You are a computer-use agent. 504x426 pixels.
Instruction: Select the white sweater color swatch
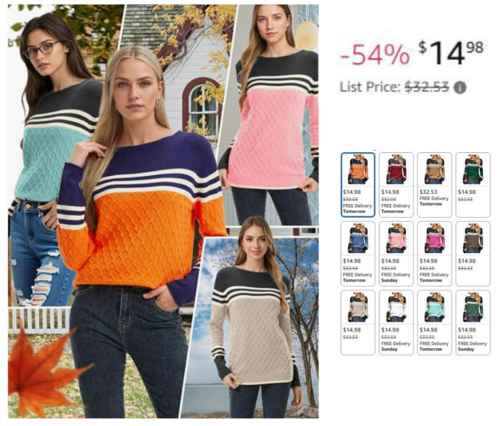396,322
